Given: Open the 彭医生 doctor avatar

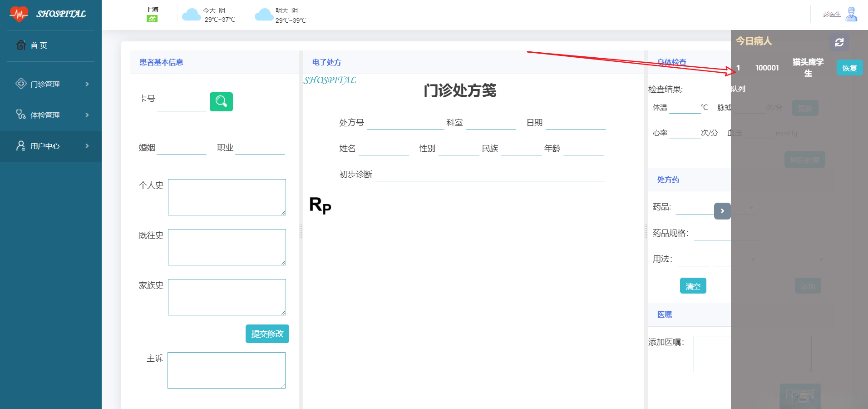Looking at the screenshot, I should (852, 14).
